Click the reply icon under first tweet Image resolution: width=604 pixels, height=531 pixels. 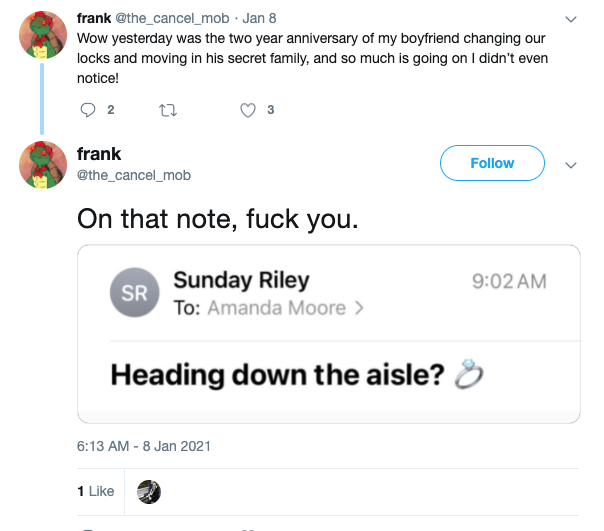coord(87,109)
